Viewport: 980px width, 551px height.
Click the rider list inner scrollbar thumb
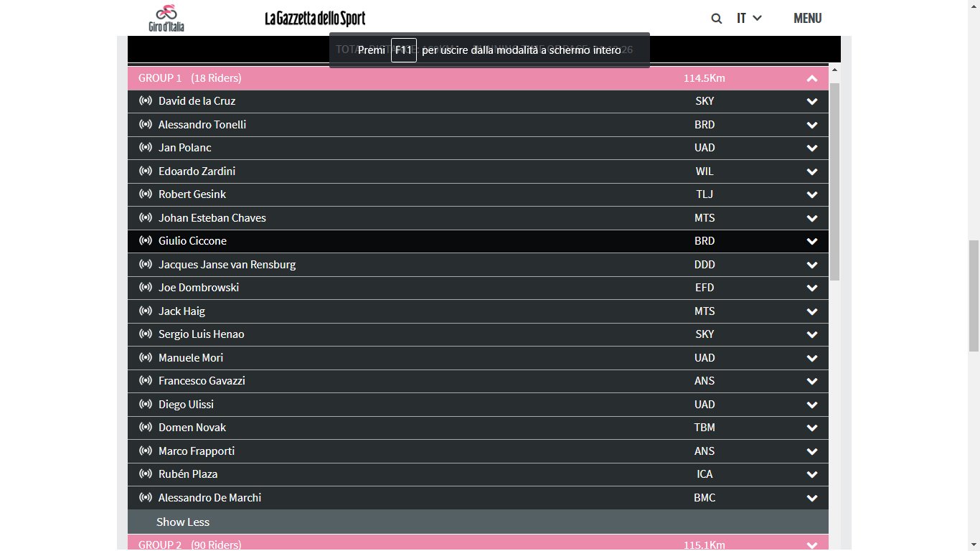(835, 182)
